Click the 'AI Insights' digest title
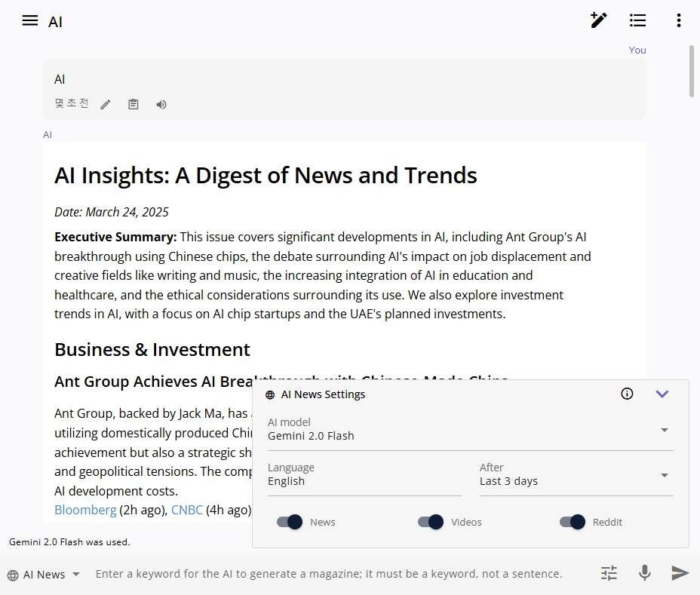Image resolution: width=700 pixels, height=595 pixels. tap(266, 176)
